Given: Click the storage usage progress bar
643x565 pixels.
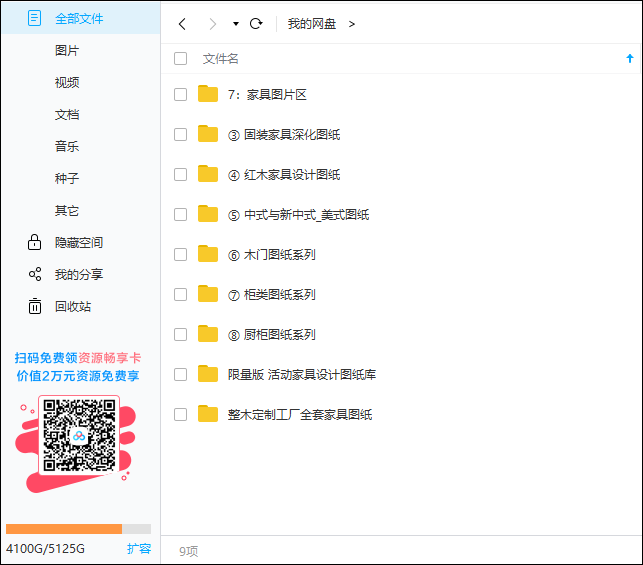Looking at the screenshot, I should 78,529.
